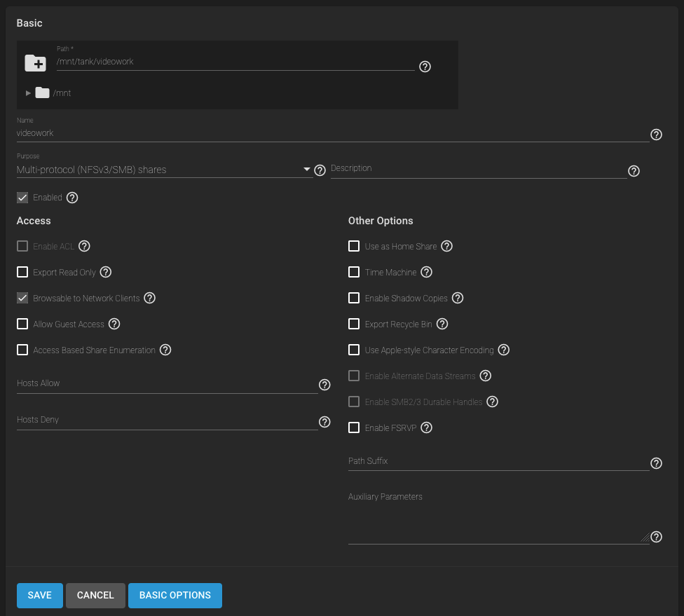Screen dimensions: 684x616
Task: Click the Hosts Allow field
Action: point(167,384)
